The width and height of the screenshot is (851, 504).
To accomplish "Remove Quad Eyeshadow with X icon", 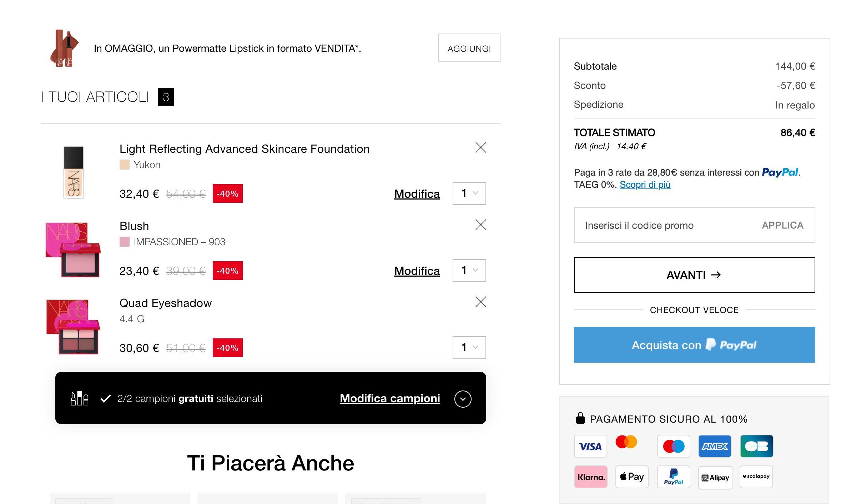I will click(481, 302).
